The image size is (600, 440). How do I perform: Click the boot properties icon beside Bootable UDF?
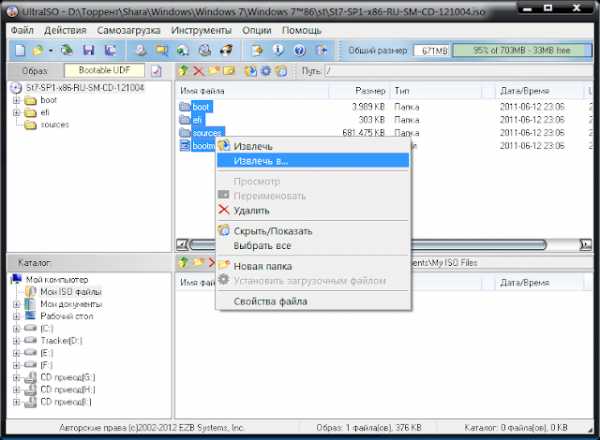click(x=155, y=71)
